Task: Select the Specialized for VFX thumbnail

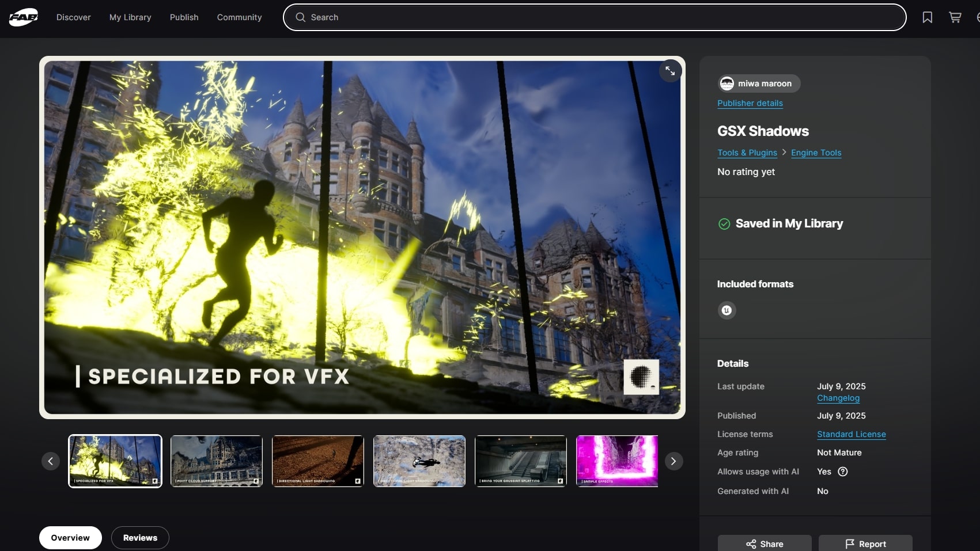Action: click(115, 461)
